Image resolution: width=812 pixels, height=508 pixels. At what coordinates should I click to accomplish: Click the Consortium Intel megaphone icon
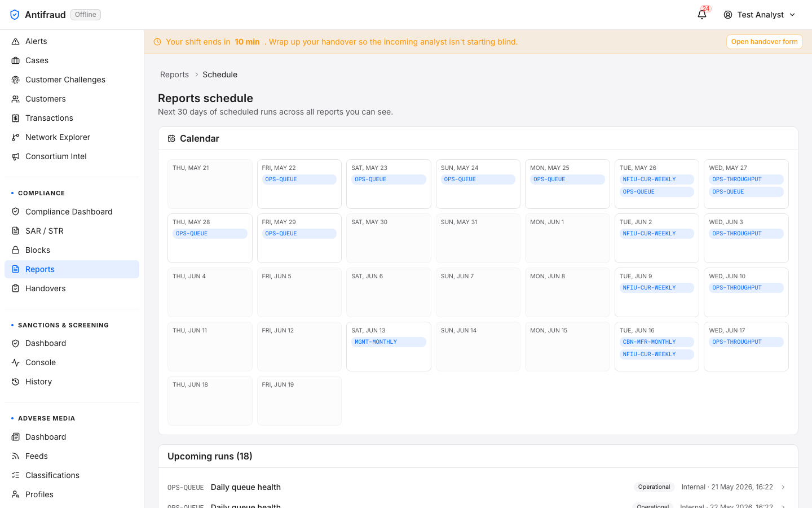(x=16, y=156)
